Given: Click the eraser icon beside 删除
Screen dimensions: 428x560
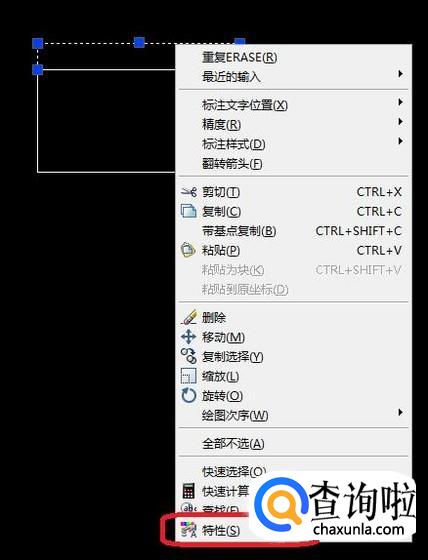Looking at the screenshot, I should point(189,317).
